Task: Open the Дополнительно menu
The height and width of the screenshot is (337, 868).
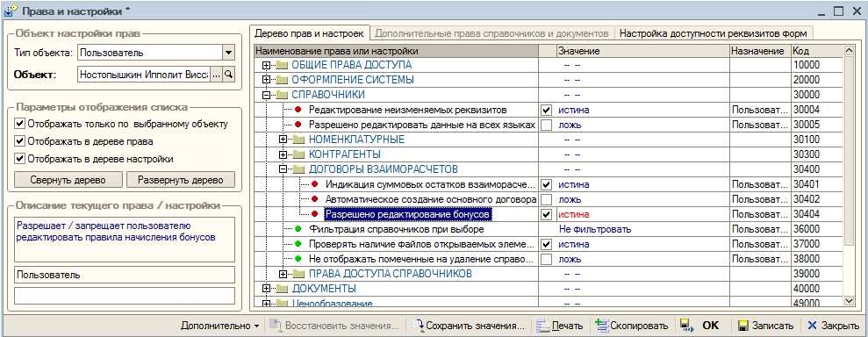Action: 219,326
